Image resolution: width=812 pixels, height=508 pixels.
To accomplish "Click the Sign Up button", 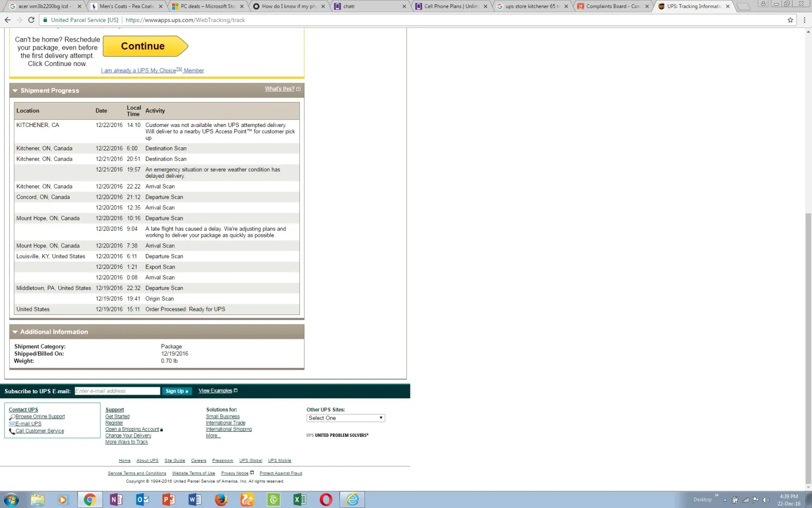I will (x=177, y=391).
